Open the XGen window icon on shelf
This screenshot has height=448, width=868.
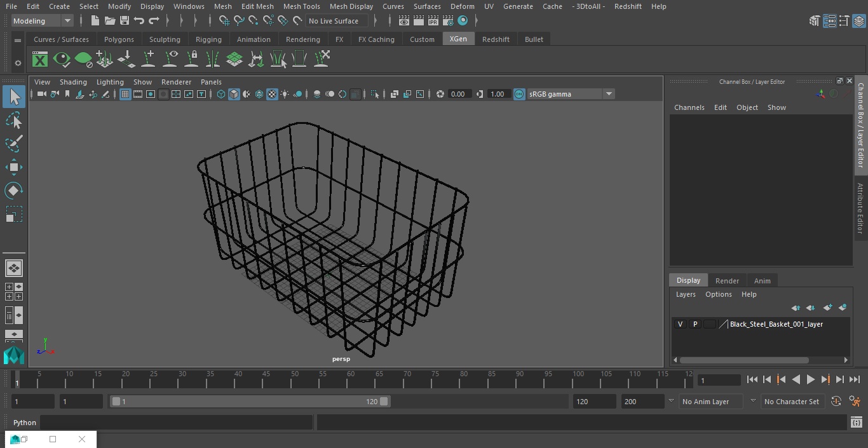[40, 60]
